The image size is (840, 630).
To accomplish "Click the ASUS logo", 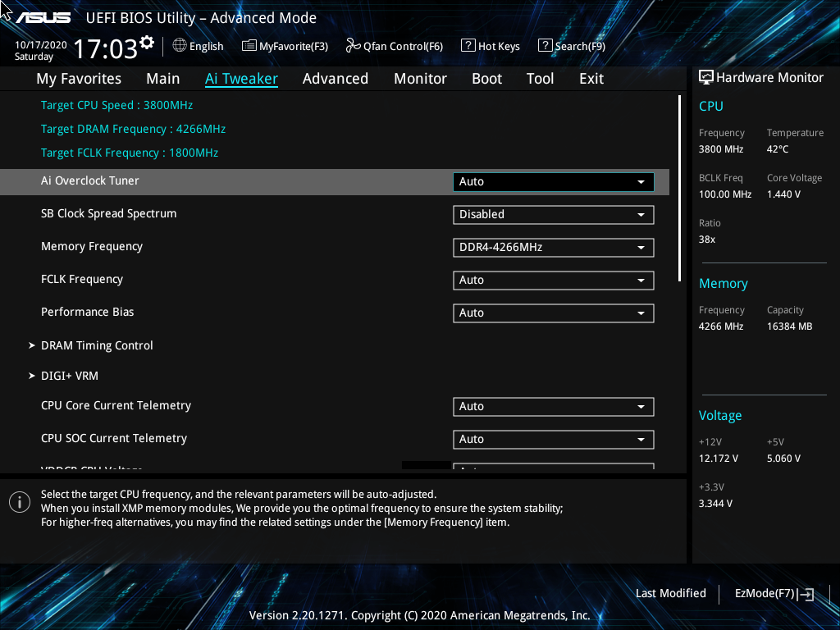I will 43,18.
